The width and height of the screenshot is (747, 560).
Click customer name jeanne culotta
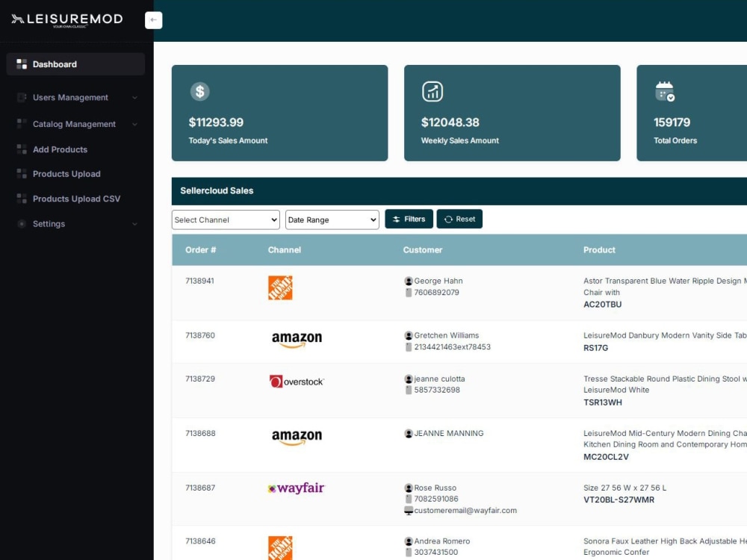pos(439,379)
